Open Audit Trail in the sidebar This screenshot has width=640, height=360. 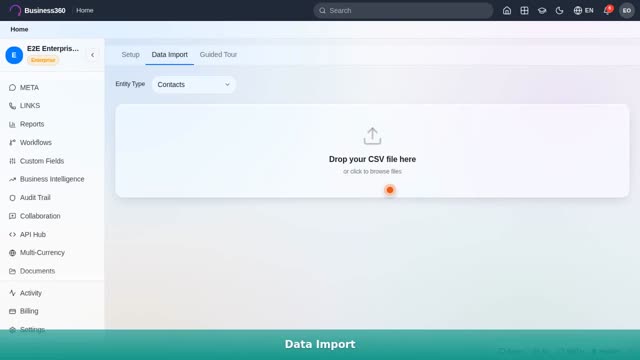pos(52,198)
